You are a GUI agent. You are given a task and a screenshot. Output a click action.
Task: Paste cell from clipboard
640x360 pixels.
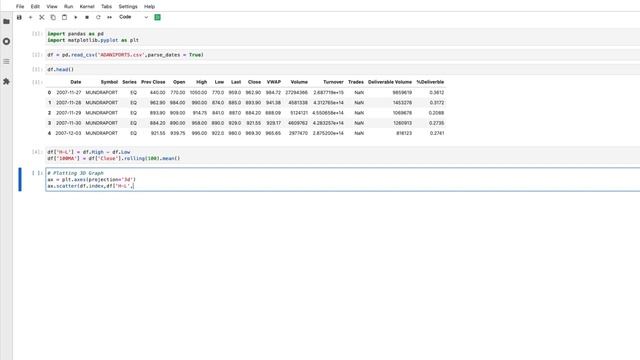[64, 17]
